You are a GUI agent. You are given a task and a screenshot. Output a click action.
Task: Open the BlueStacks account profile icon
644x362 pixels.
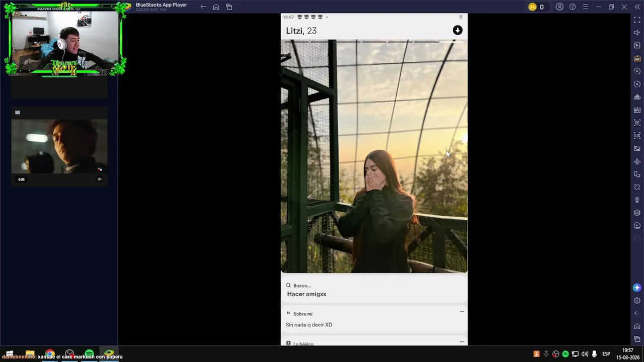(x=559, y=7)
